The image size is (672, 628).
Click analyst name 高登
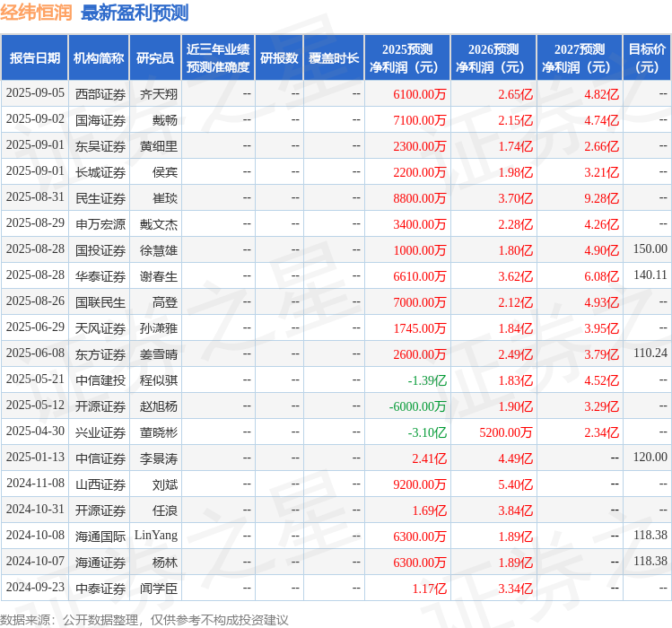coord(165,302)
